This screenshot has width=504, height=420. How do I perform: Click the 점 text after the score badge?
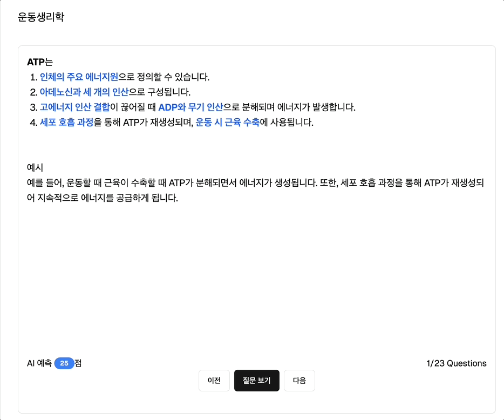coord(78,363)
